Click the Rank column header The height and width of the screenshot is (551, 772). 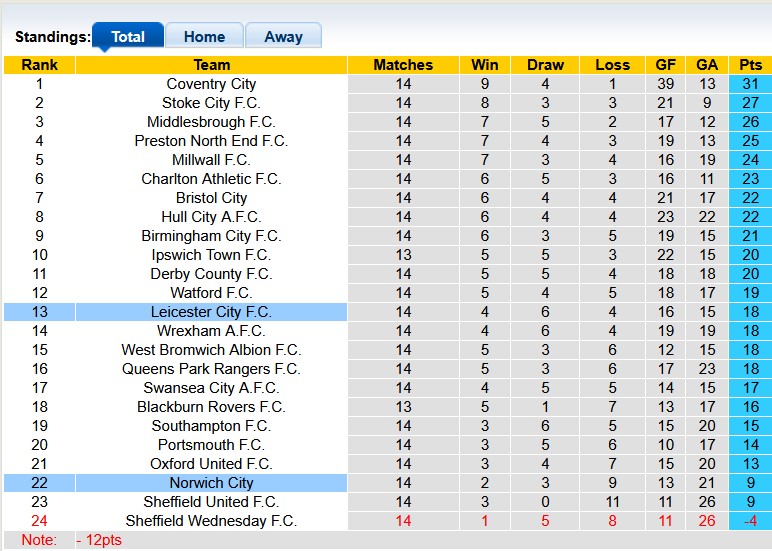point(39,65)
